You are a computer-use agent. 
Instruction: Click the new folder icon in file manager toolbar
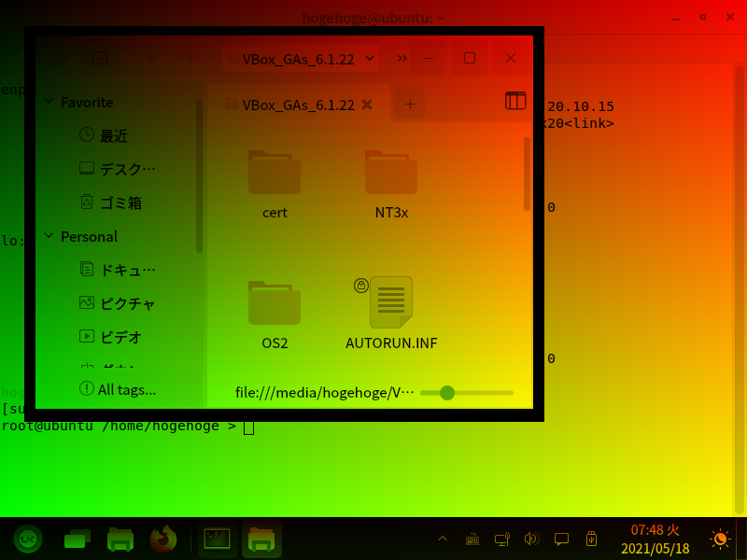[58, 58]
